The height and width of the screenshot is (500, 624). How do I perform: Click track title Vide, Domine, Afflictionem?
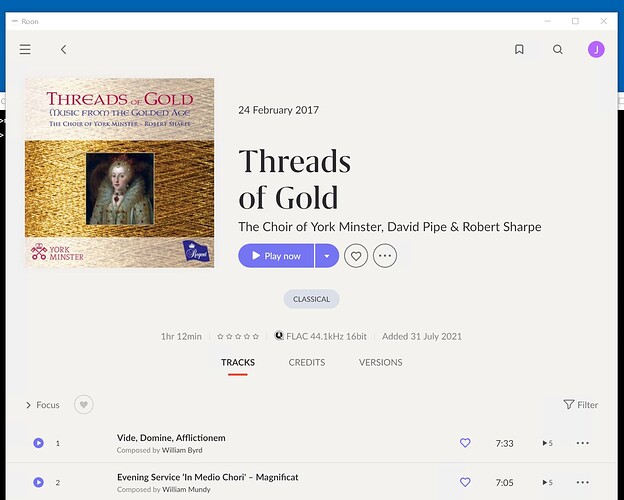171,438
